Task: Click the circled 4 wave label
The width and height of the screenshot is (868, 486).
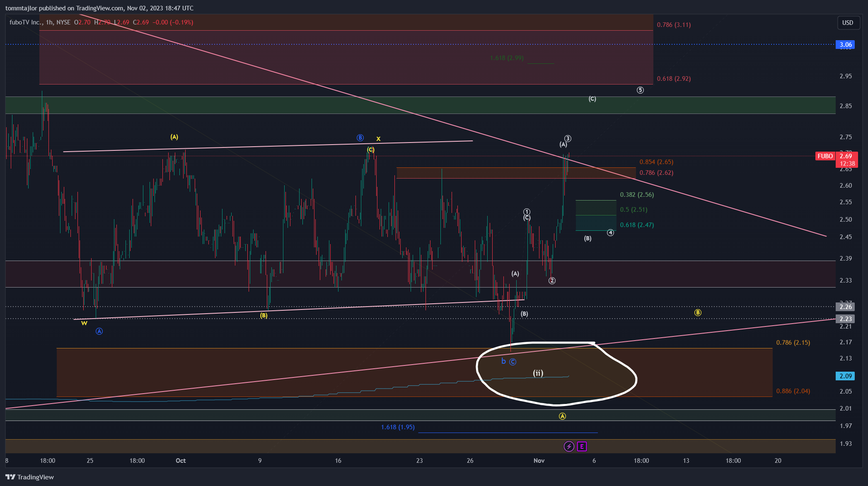Action: [610, 233]
